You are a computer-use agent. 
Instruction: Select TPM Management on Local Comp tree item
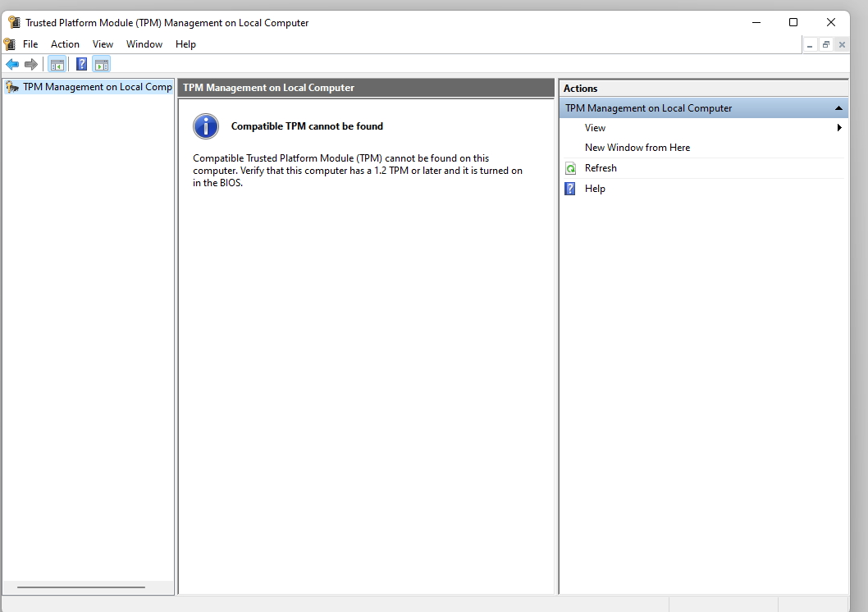coord(95,86)
